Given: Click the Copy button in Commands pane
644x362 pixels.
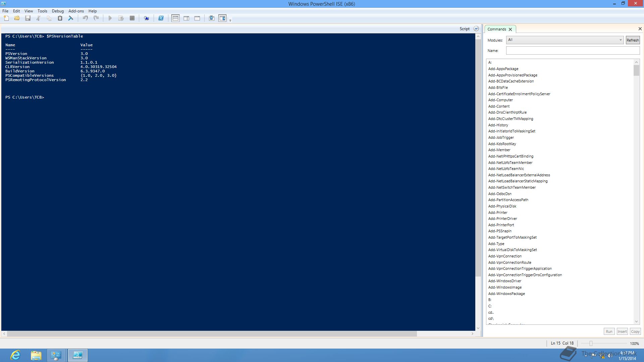Looking at the screenshot, I should tap(635, 331).
